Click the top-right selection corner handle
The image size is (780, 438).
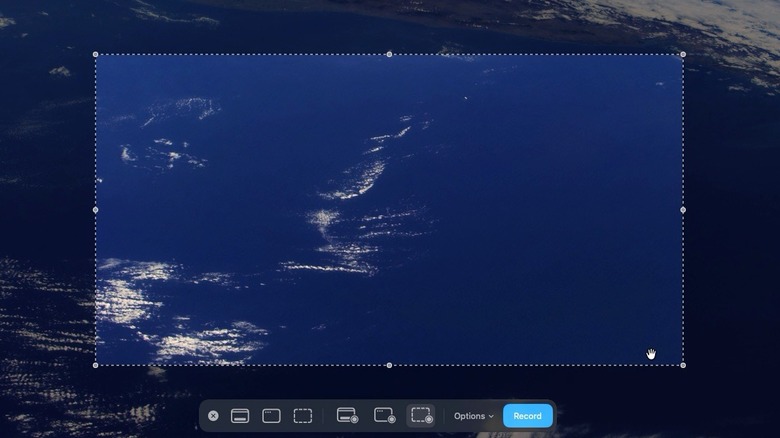click(x=682, y=54)
